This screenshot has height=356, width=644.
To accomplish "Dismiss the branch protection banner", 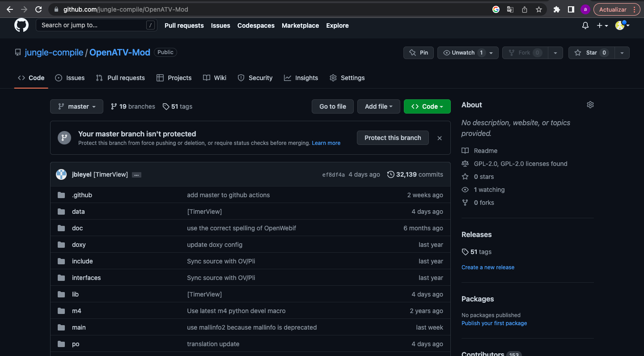I will 439,138.
